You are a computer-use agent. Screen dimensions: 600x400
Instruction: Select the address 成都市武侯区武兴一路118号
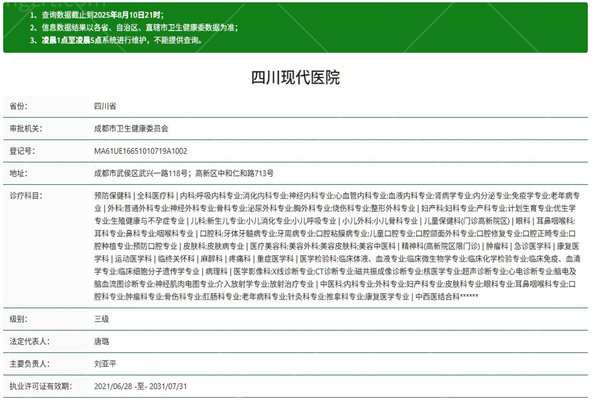142,173
